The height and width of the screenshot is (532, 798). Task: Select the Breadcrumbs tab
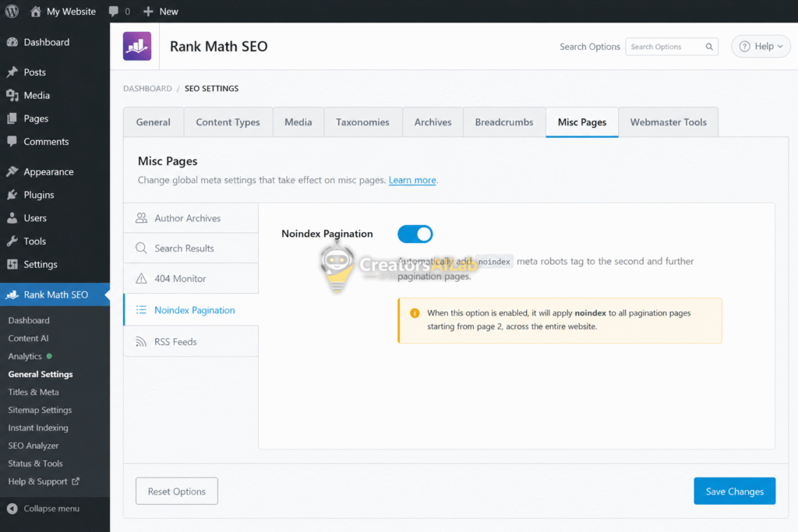(x=504, y=122)
